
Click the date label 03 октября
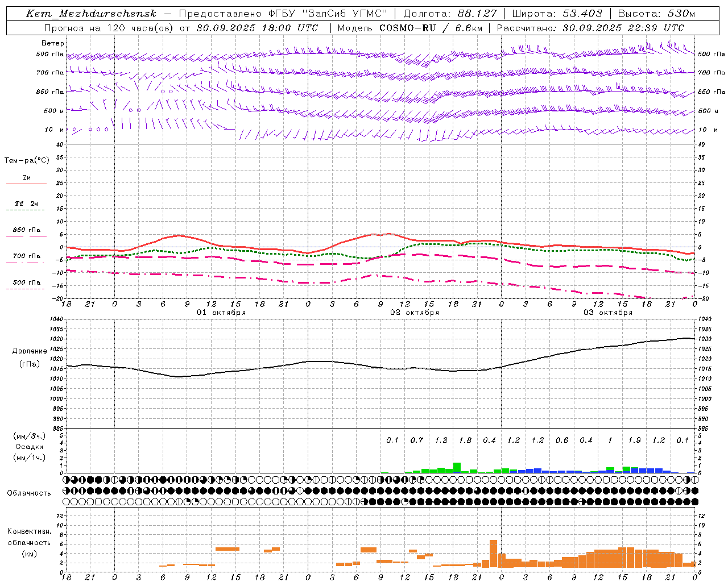click(x=608, y=312)
